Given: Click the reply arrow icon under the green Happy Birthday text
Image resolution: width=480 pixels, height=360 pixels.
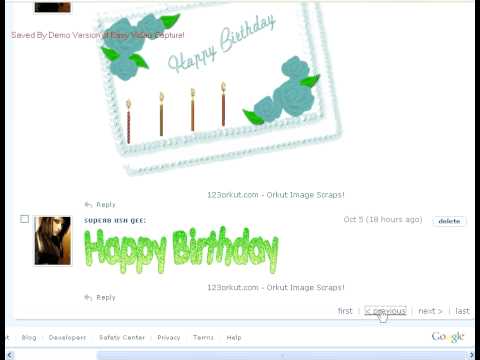Looking at the screenshot, I should pos(88,297).
